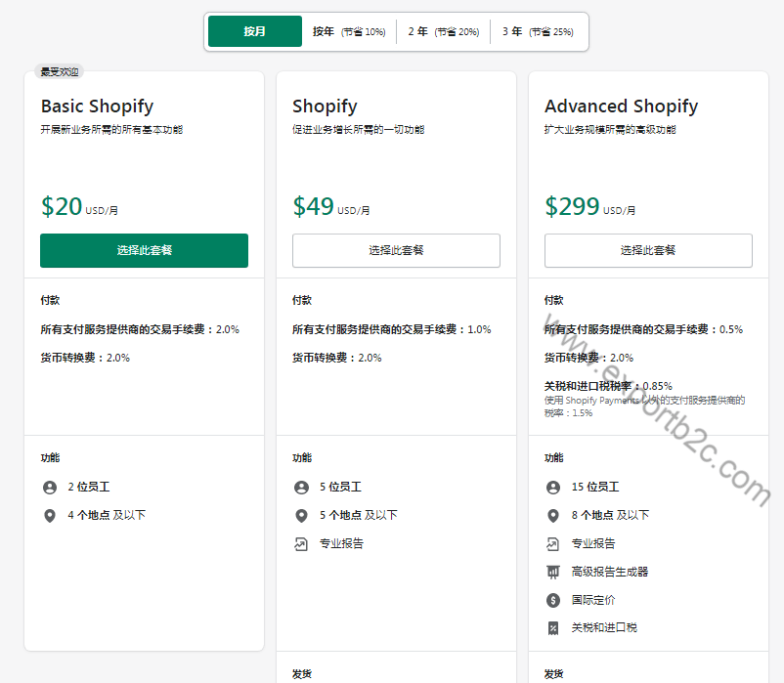This screenshot has width=784, height=683.
Task: Click location pin beside 5 个地点
Action: [301, 516]
